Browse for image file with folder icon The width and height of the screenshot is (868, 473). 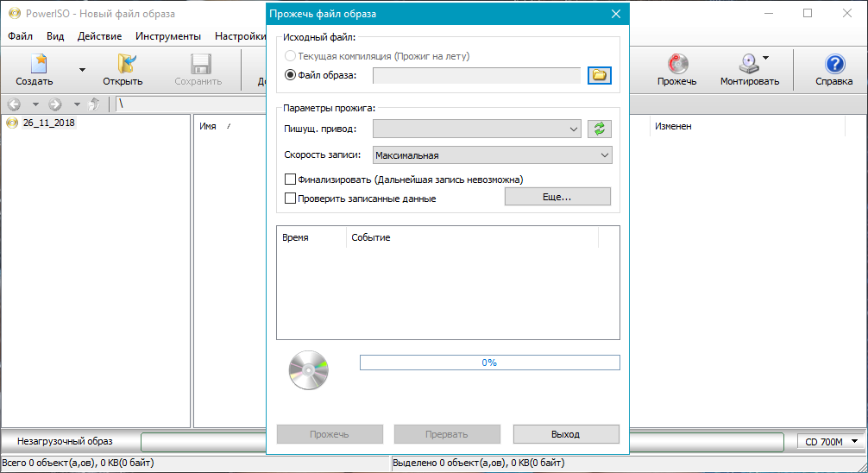pyautogui.click(x=599, y=75)
